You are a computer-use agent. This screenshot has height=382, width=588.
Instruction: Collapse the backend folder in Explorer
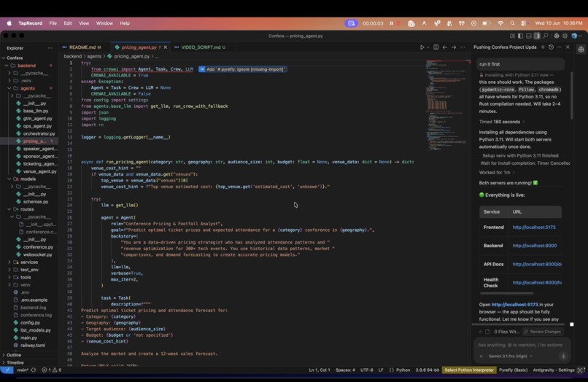[x=26, y=66]
